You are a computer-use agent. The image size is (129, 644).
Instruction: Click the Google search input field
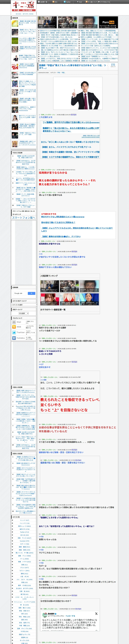tap(20, 293)
